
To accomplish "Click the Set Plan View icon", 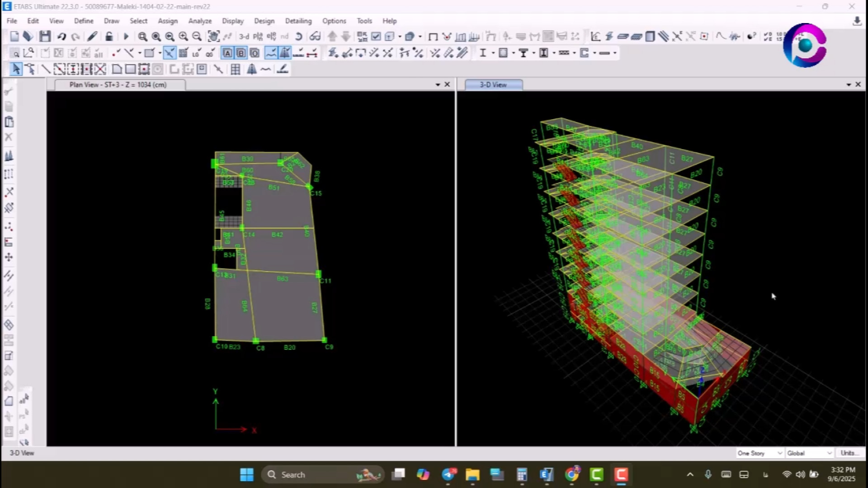I will click(x=258, y=37).
